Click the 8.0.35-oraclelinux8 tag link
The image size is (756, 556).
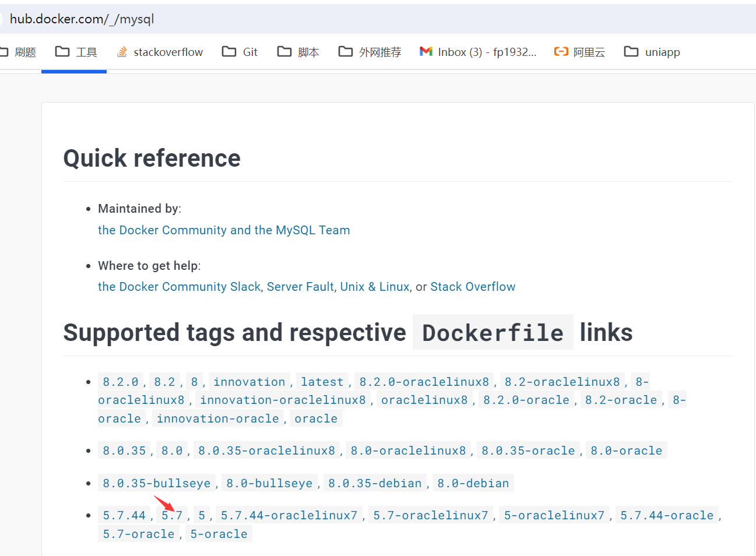267,451
